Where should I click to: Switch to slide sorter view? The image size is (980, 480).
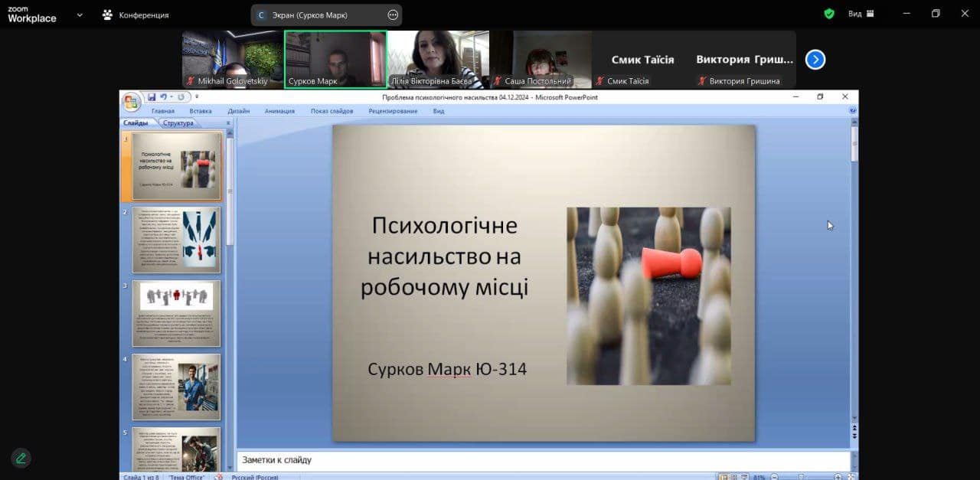click(733, 477)
